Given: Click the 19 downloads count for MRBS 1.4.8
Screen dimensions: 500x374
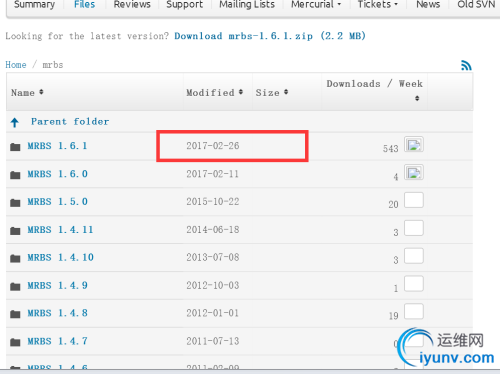Looking at the screenshot, I should (394, 316).
